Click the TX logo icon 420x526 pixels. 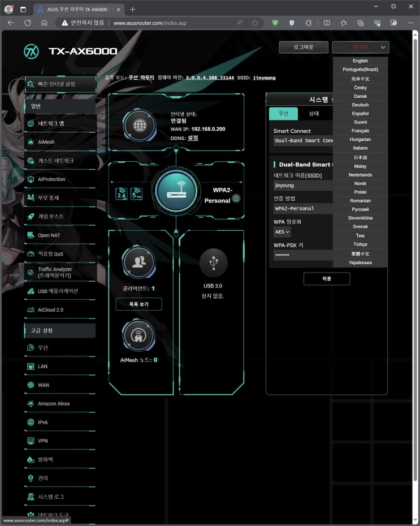tap(32, 51)
